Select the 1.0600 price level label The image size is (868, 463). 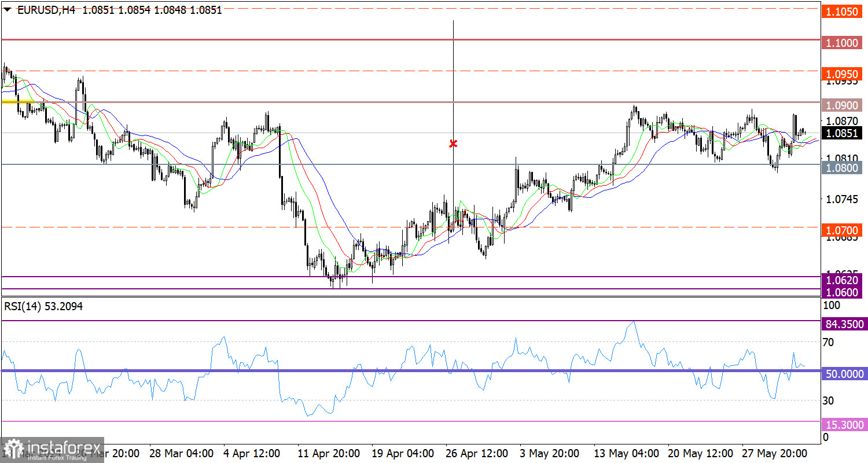pyautogui.click(x=842, y=292)
